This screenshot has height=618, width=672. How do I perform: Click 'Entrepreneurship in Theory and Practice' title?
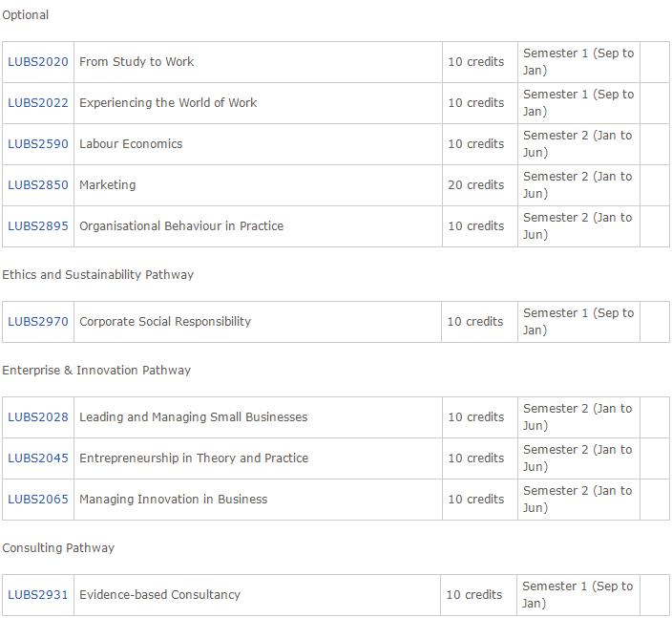(194, 458)
